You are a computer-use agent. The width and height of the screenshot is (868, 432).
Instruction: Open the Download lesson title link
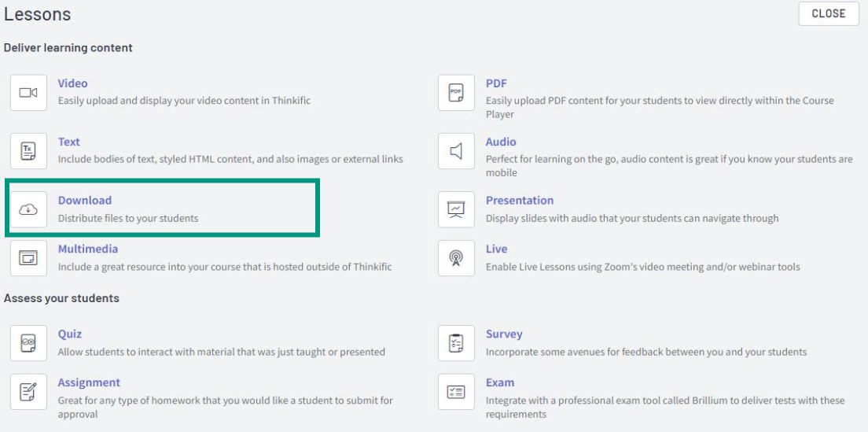85,200
